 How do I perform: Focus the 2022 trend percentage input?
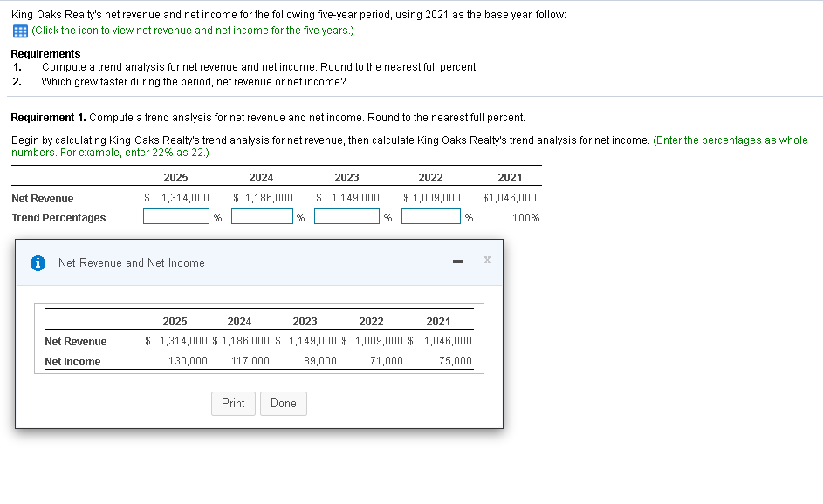[x=431, y=216]
